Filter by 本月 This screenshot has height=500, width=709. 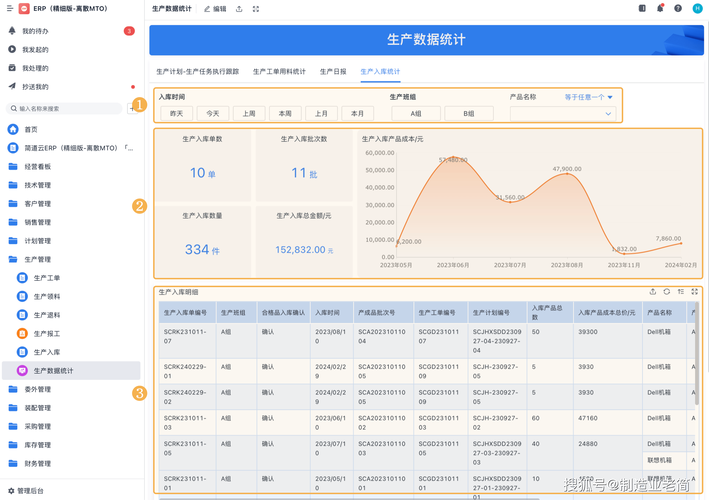(357, 113)
